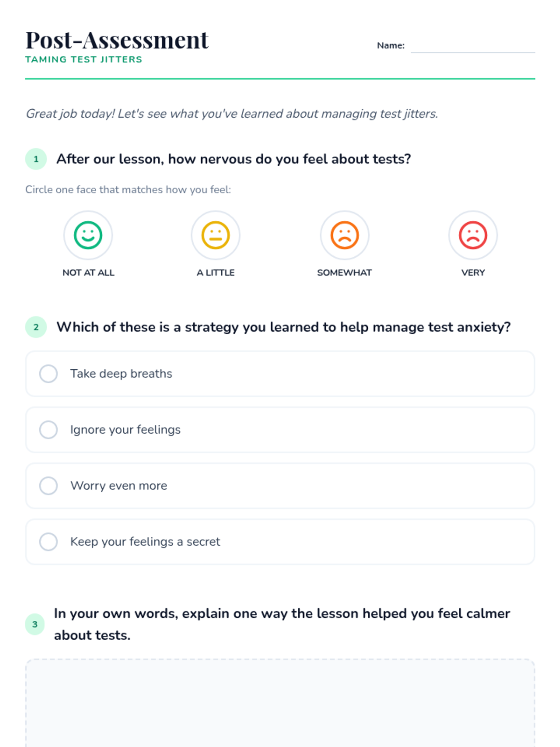Screen dimensions: 560x747
Task: Click the VERY label
Action: pyautogui.click(x=473, y=273)
